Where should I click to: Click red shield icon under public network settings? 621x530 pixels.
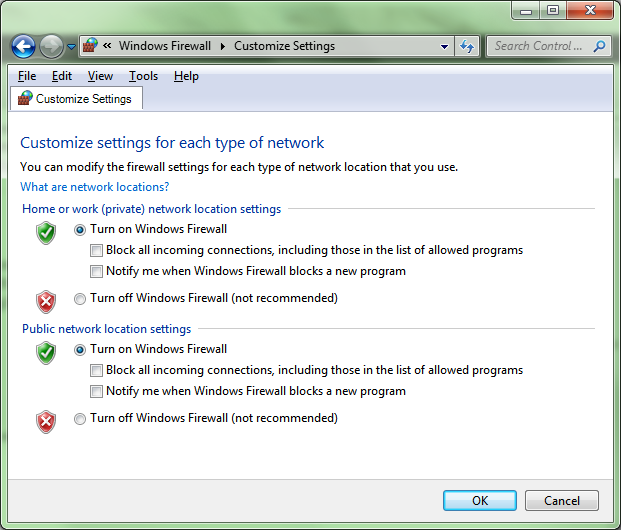pos(45,422)
